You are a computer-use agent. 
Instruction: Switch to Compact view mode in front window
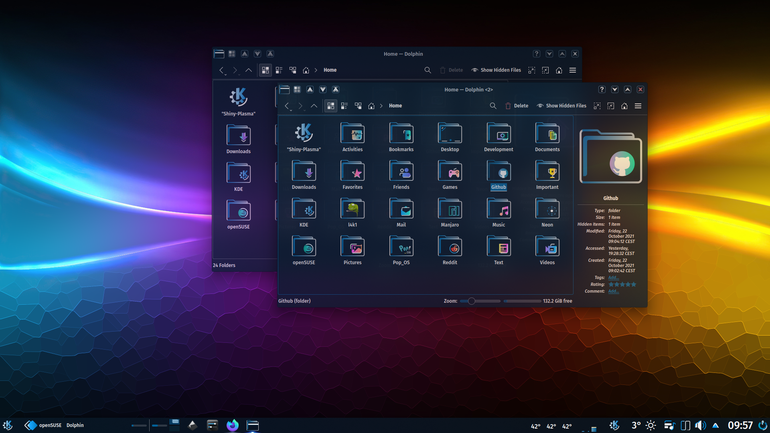pyautogui.click(x=344, y=106)
